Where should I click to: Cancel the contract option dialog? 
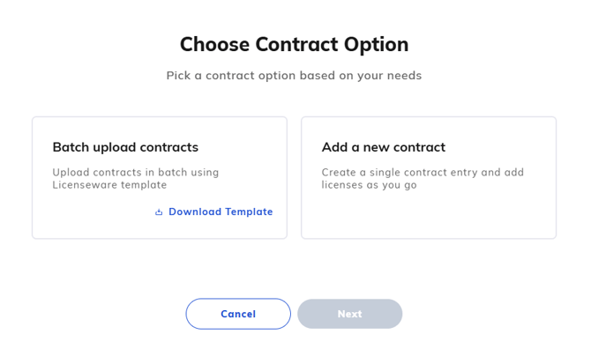(238, 314)
